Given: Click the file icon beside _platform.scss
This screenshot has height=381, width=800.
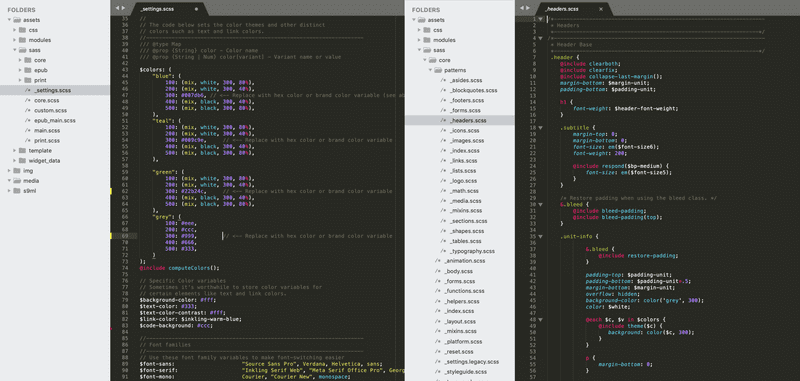Looking at the screenshot, I should click(438, 341).
